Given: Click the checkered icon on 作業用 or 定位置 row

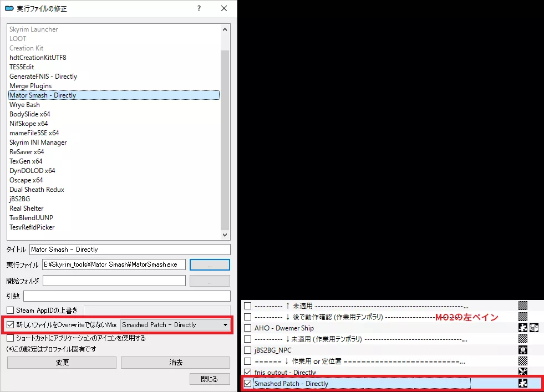Looking at the screenshot, I should [522, 361].
